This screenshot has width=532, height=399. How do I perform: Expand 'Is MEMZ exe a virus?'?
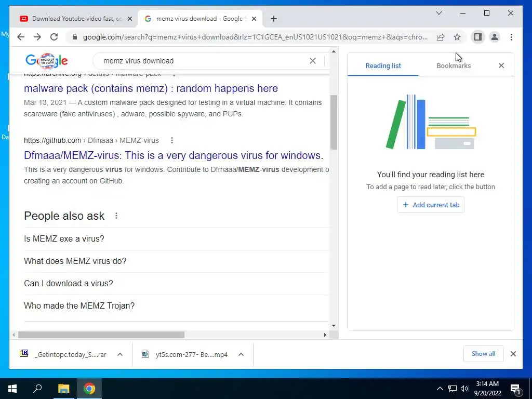177,239
